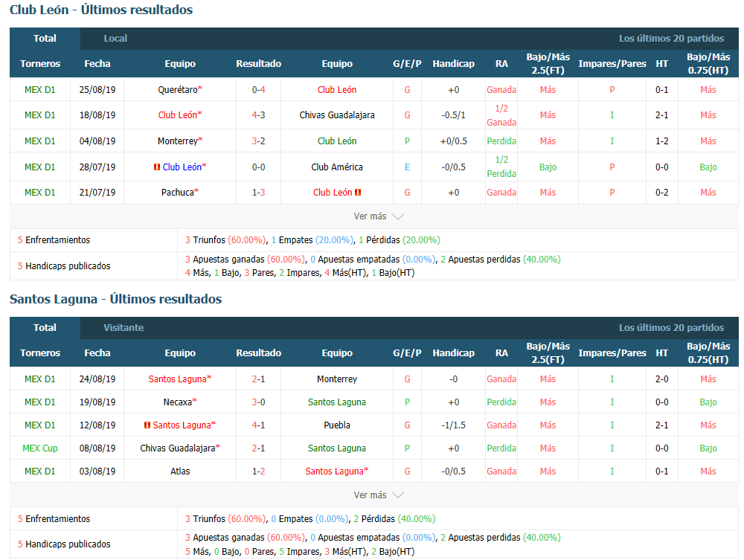Click handicap +0/0.5 in 04/08/19 row
Viewport: 744px width, 560px height.
454,141
